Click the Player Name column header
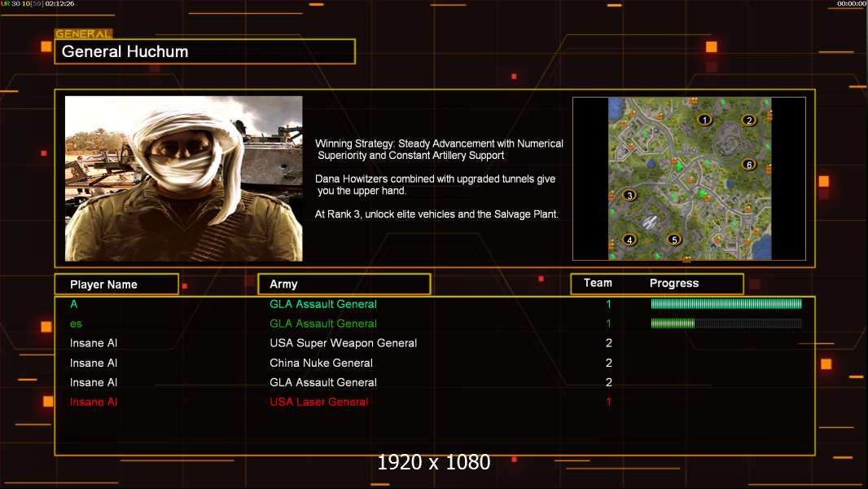This screenshot has width=868, height=489. click(116, 284)
